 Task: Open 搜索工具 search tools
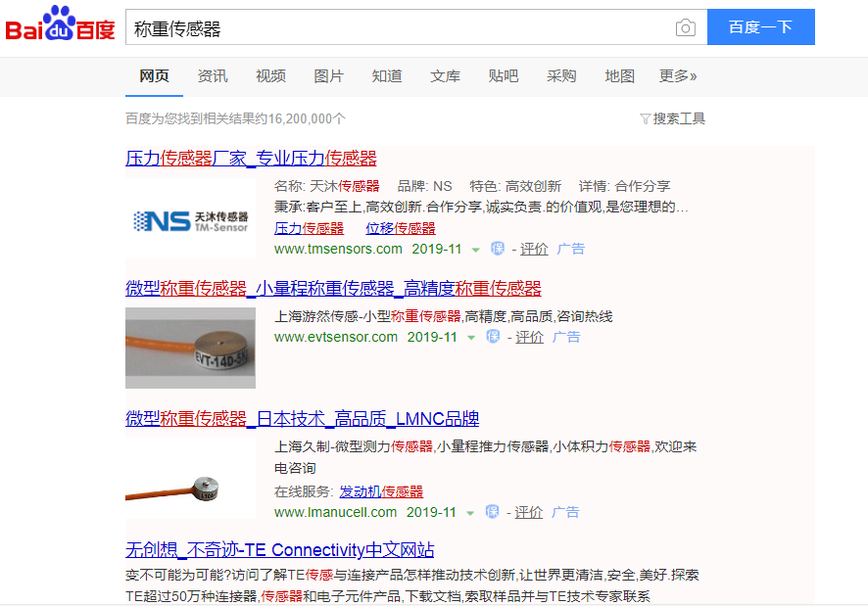point(679,118)
